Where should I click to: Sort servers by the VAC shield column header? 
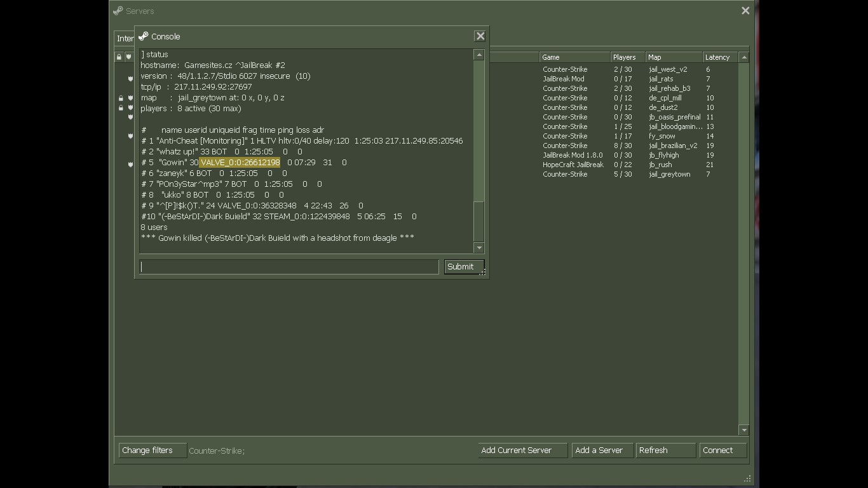tap(129, 57)
